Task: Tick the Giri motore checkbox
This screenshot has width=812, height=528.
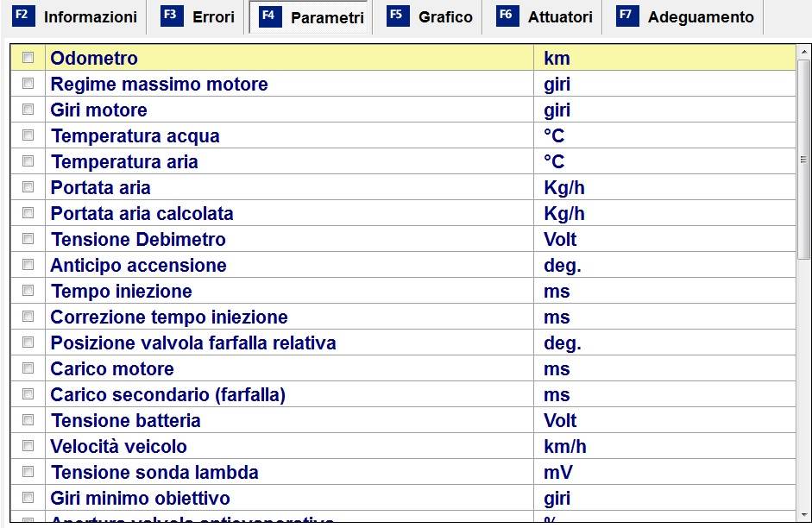Action: pos(28,110)
